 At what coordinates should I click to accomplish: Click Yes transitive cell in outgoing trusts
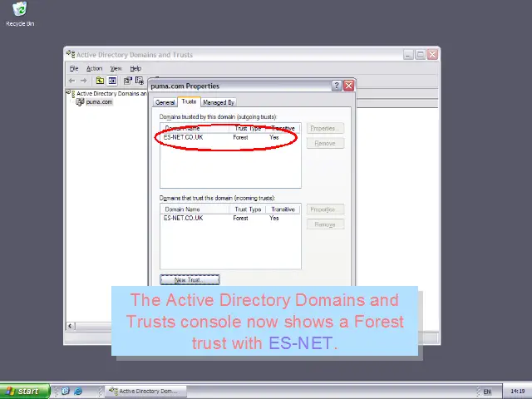(x=273, y=137)
